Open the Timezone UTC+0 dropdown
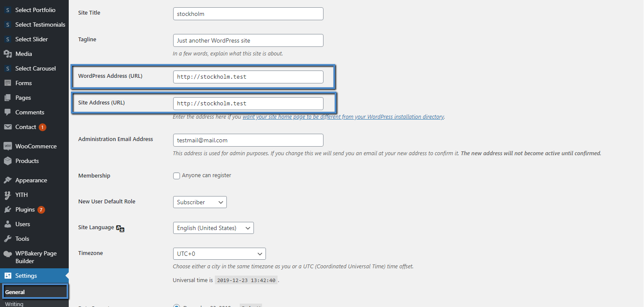The height and width of the screenshot is (307, 644). 219,254
